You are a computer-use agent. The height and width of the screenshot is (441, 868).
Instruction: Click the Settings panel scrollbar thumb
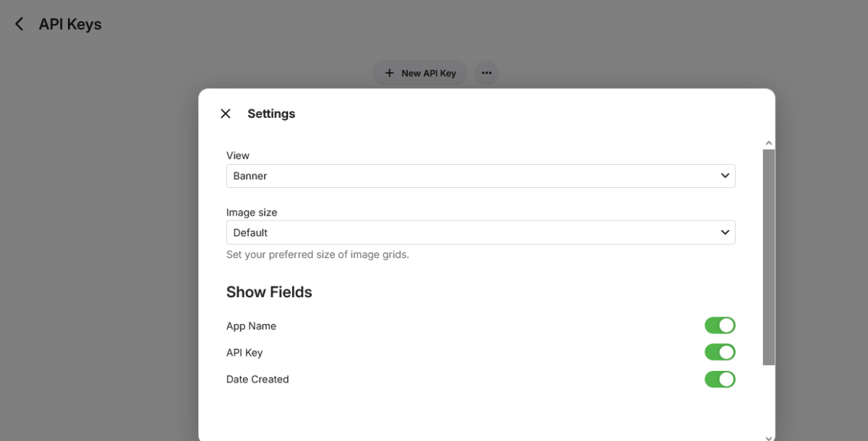pyautogui.click(x=769, y=257)
